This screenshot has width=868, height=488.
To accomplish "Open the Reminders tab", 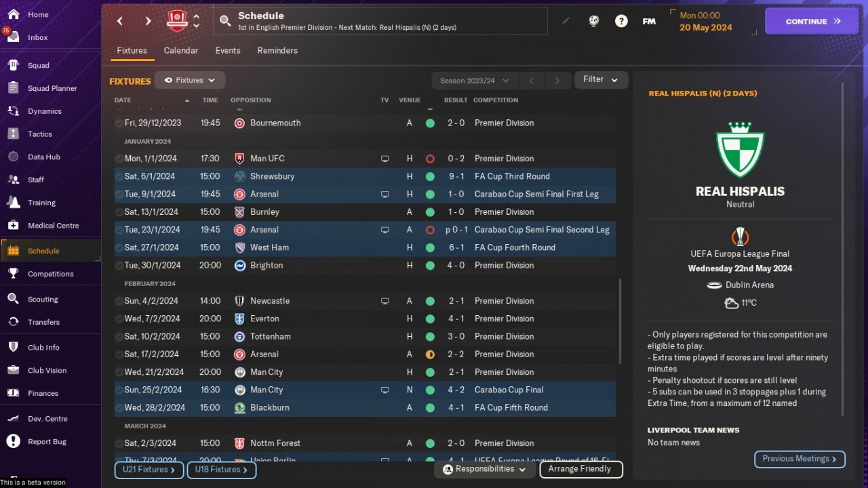I will 277,51.
